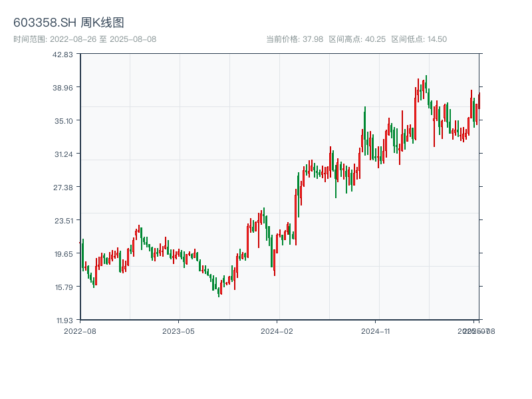Click x-axis label 2022-08
Image resolution: width=532 pixels, height=399 pixels.
[x=80, y=331]
